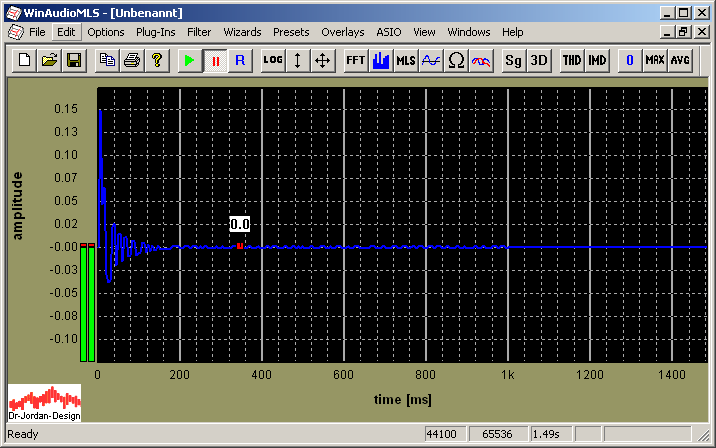
Task: Enable THD distortion measurement
Action: 571,60
